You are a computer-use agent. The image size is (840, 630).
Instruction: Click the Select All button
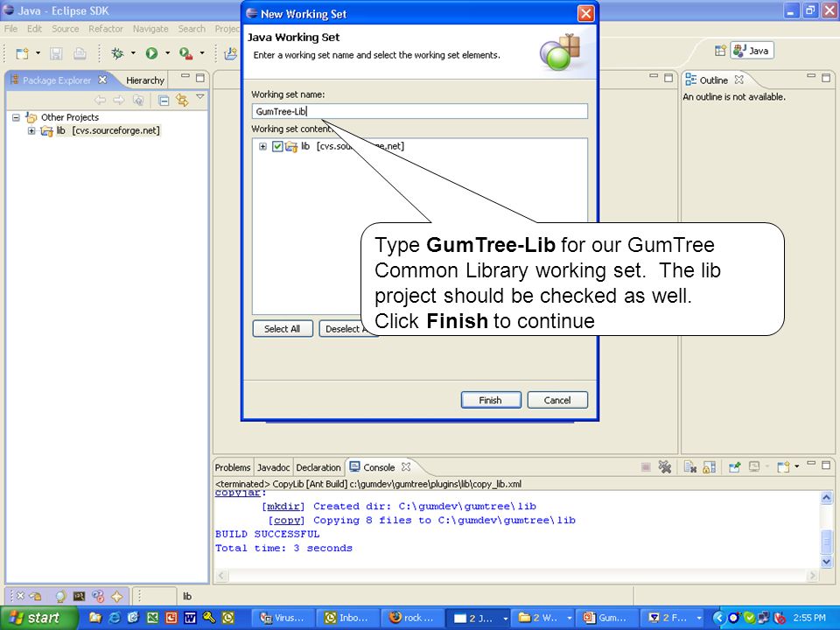283,329
